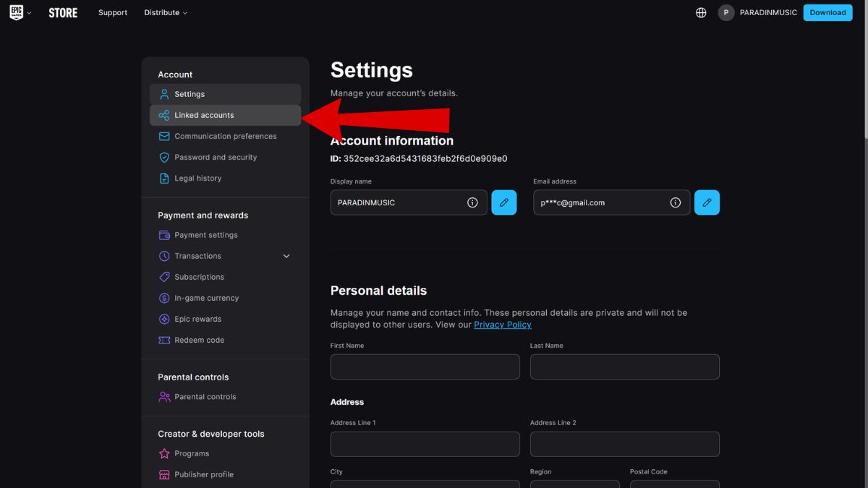Viewport: 868px width, 488px height.
Task: Open Linked accounts in the sidebar
Action: (x=225, y=115)
